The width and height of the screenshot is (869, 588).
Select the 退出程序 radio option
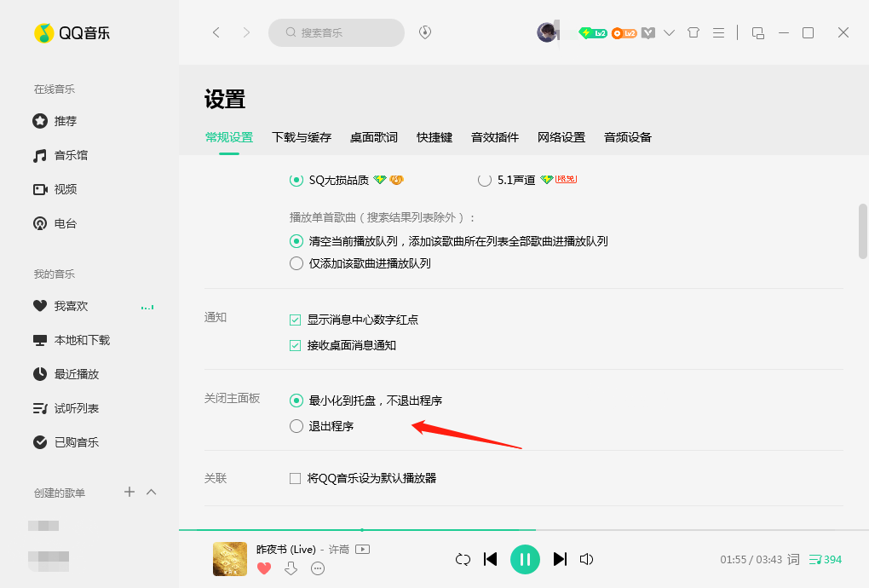click(296, 426)
